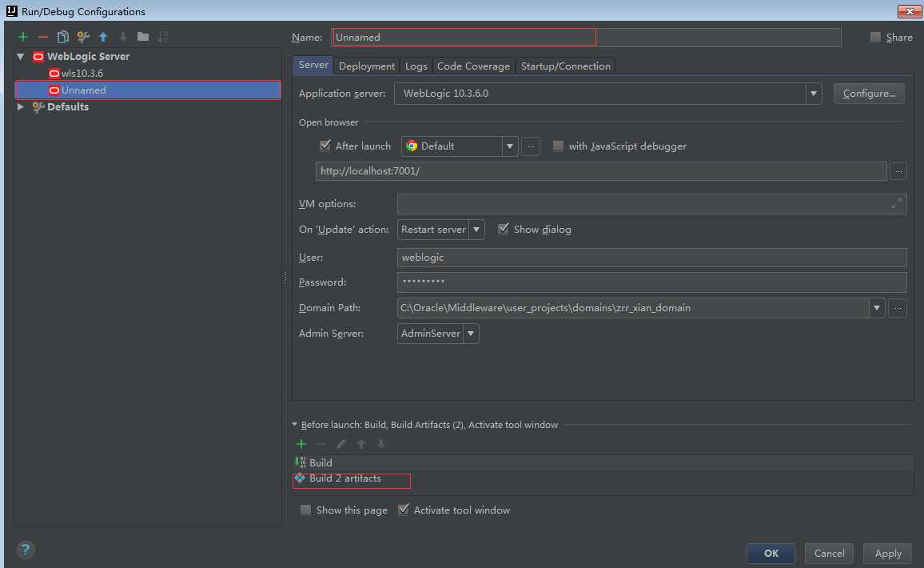Screen dimensions: 924x568
Task: Open the Default browser dropdown
Action: click(x=510, y=146)
